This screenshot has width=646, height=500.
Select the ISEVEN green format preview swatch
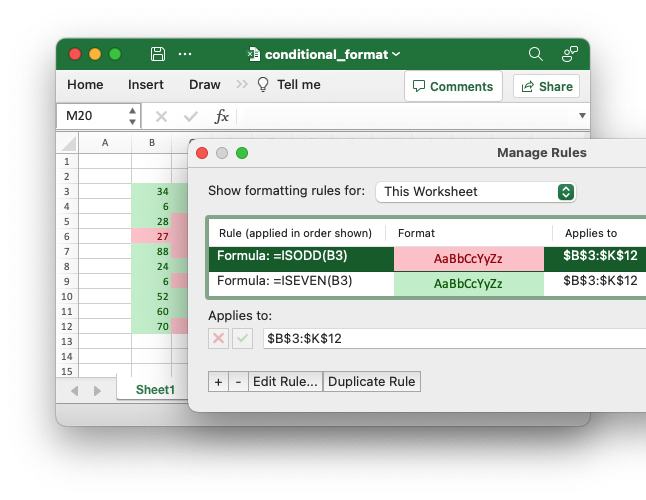[469, 283]
